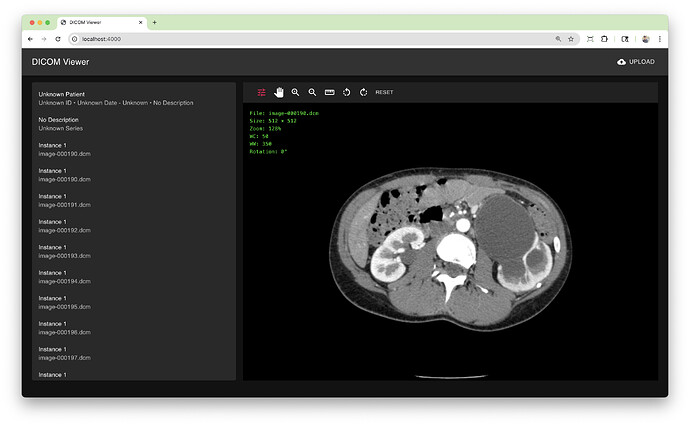Click the zoom in magnifier tool
Screen dimensions: 690x426
point(295,92)
